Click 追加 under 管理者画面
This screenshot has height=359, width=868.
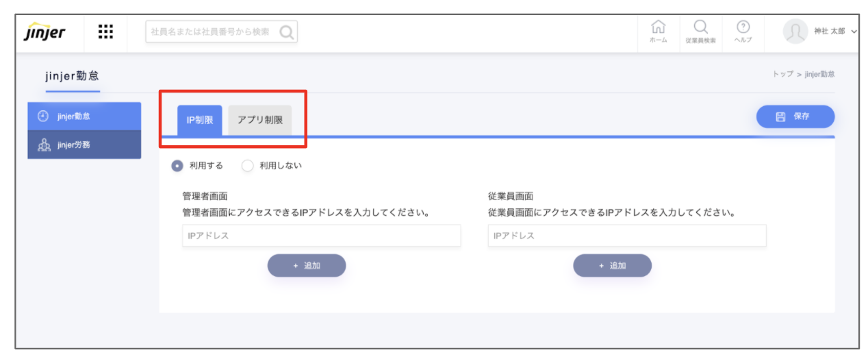[x=306, y=266]
